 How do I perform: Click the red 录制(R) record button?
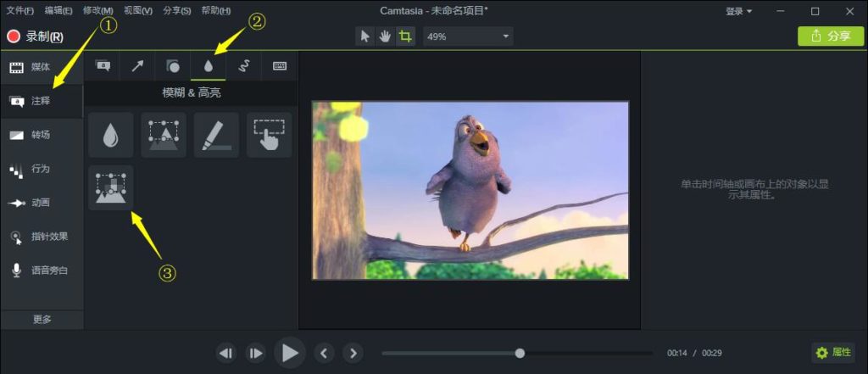click(x=35, y=36)
